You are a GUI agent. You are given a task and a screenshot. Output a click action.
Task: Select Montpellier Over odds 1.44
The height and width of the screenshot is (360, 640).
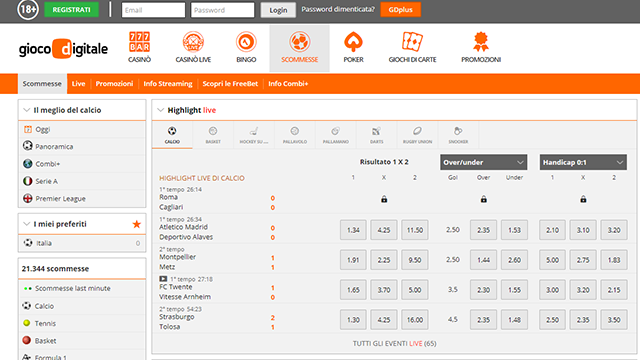[483, 260]
